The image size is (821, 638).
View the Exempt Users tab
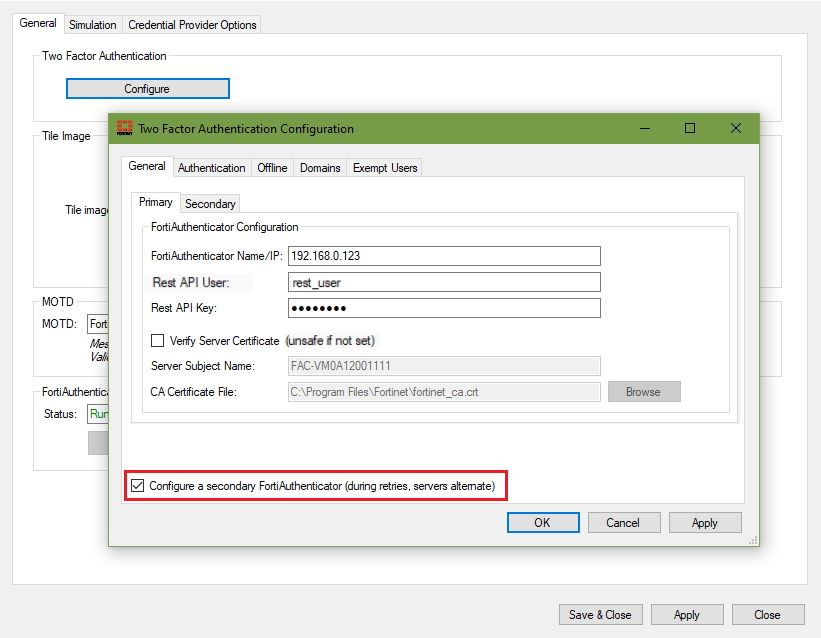pos(384,167)
